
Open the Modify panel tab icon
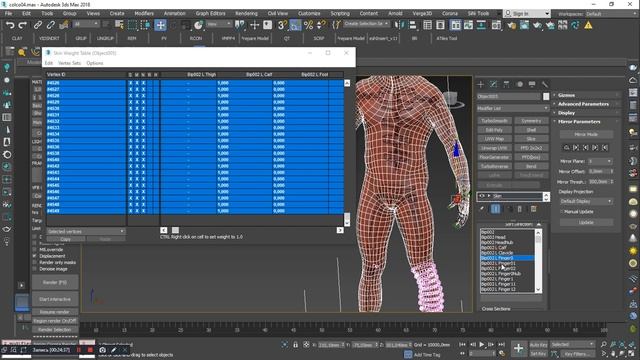[x=493, y=84]
